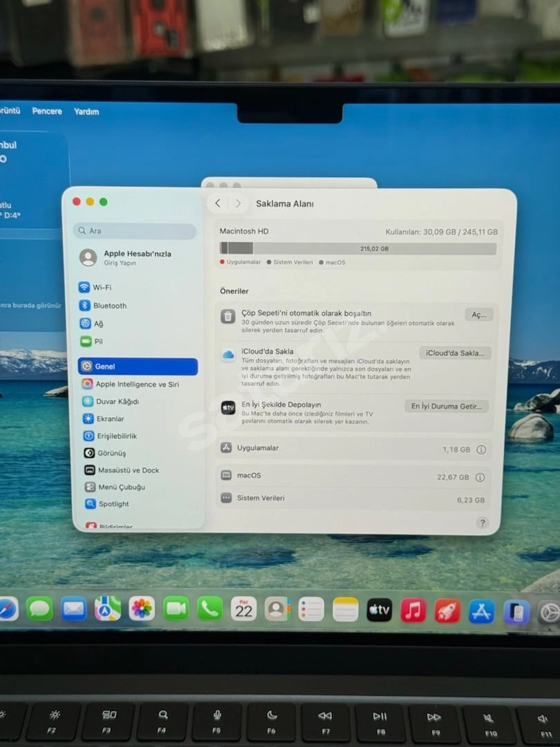
Task: Open Reminders from the Dock
Action: pyautogui.click(x=311, y=609)
